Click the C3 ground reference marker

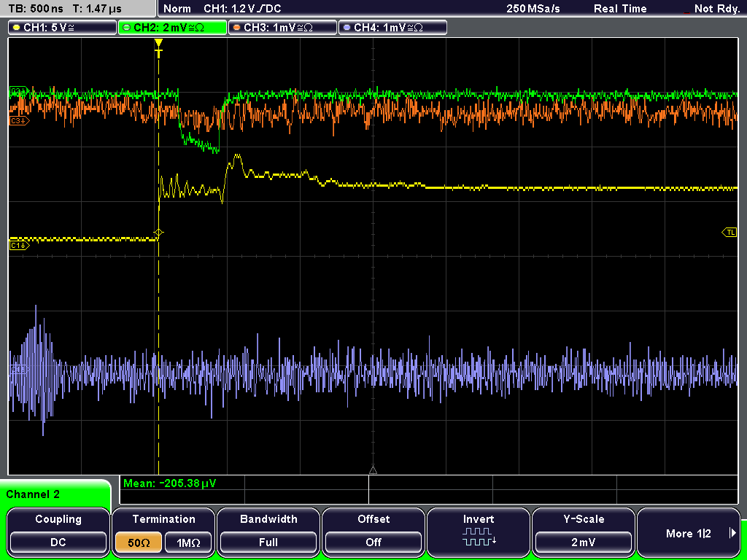pos(19,121)
